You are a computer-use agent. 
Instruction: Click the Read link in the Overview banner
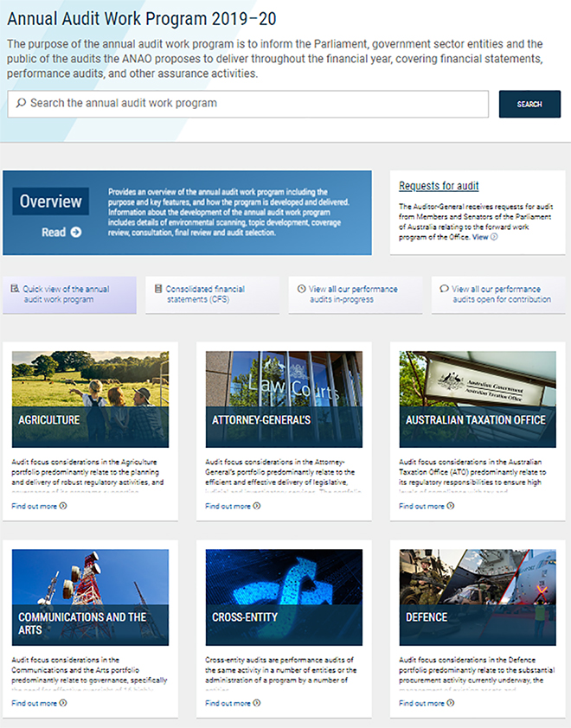point(54,232)
